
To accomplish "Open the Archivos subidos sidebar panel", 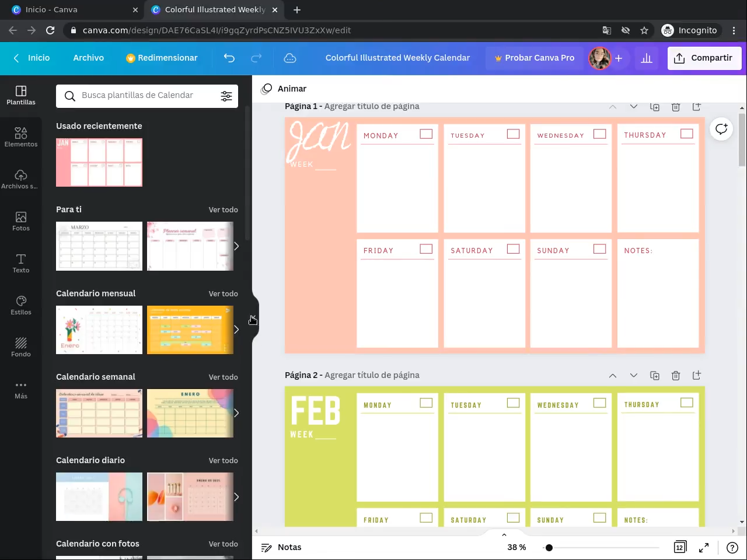I will pyautogui.click(x=21, y=179).
